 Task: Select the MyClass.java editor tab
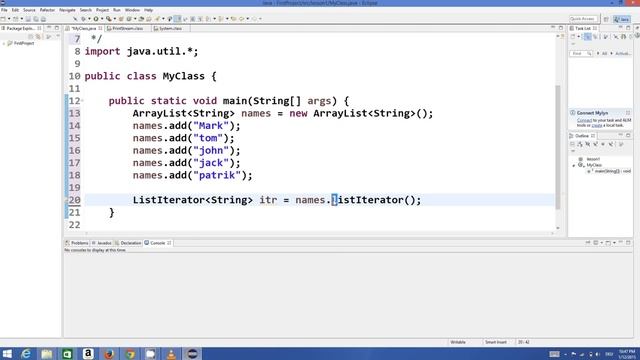pos(84,29)
